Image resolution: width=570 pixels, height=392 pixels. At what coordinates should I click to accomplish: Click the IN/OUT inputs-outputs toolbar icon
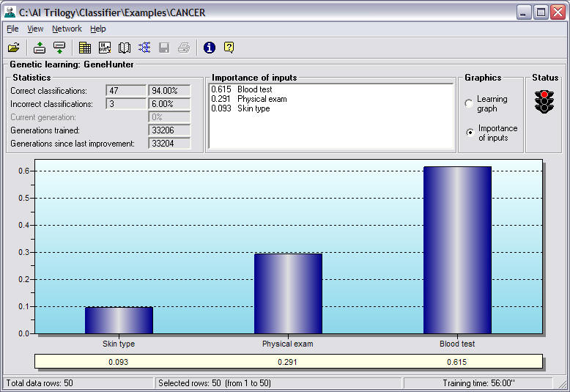[105, 48]
